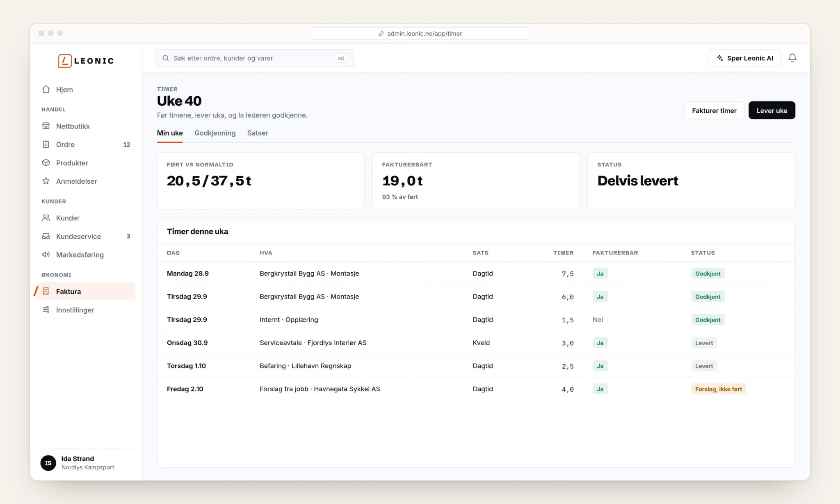Viewport: 840px width, 504px height.
Task: Click the Nei fakturerbar value
Action: (x=598, y=319)
